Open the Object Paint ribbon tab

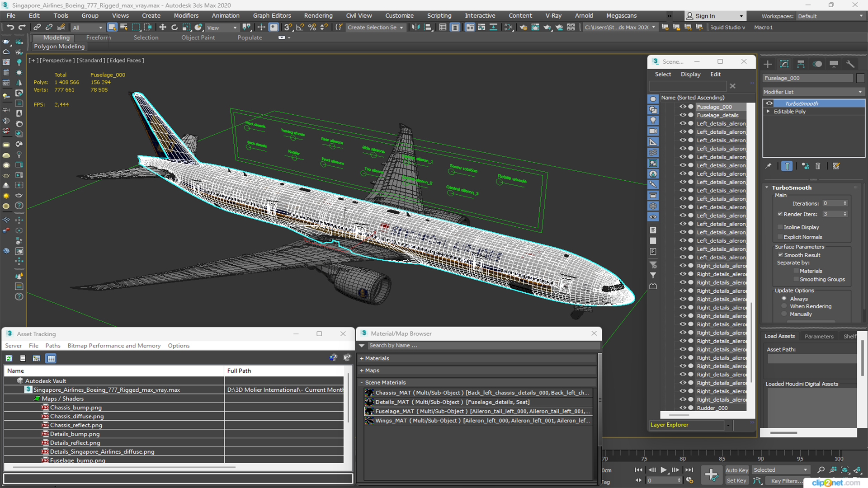click(198, 38)
